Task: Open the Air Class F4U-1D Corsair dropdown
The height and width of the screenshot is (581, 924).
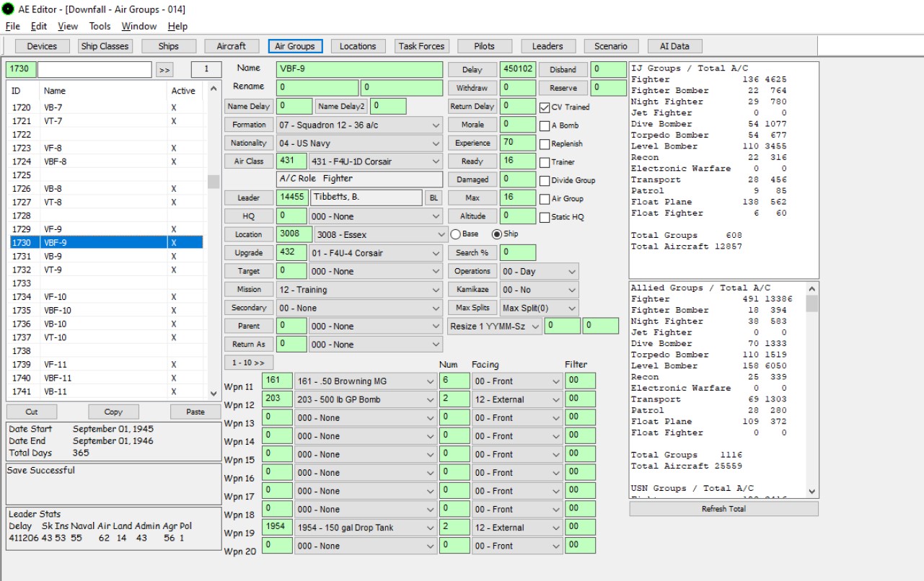Action: click(x=375, y=161)
